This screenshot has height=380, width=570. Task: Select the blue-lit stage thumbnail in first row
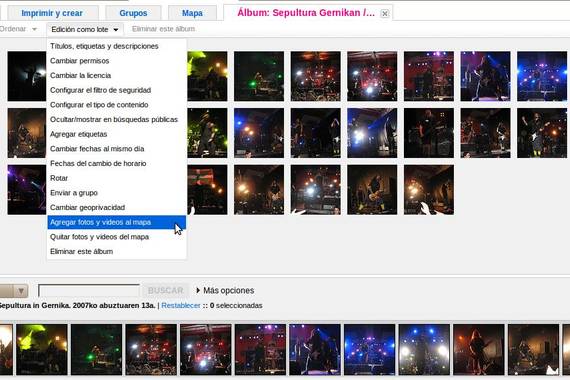point(542,76)
